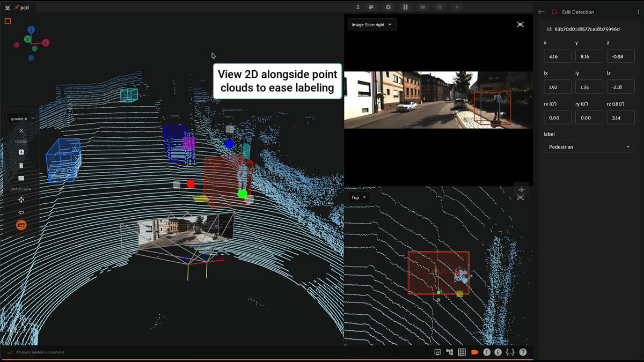Select the light blue cuboid in point cloud
Screen dimensions: 644x362
tap(63, 160)
